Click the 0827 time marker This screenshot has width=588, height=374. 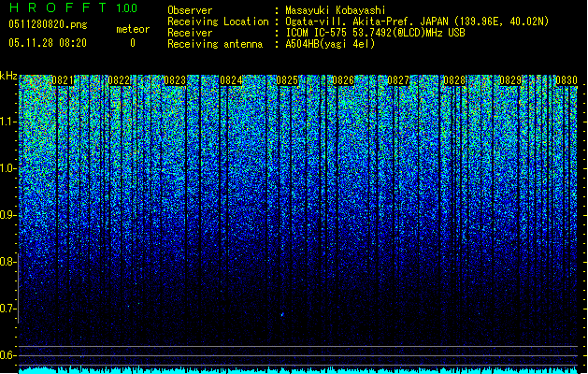[398, 80]
